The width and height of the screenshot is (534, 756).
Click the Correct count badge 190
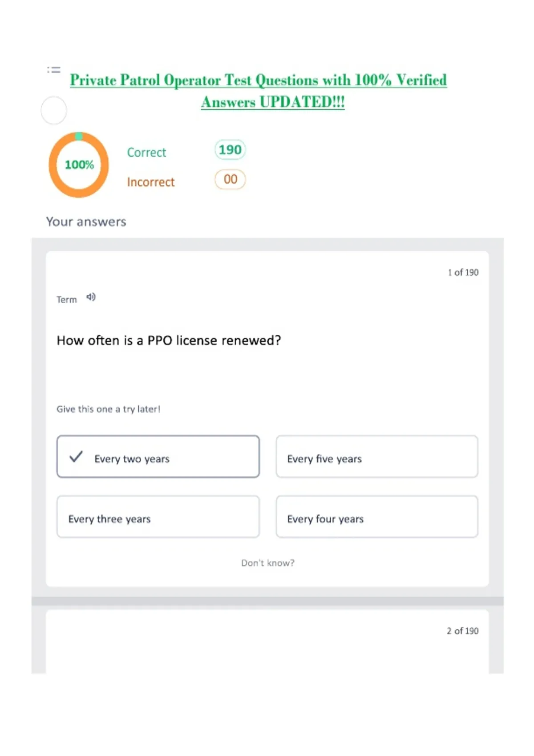tap(230, 150)
